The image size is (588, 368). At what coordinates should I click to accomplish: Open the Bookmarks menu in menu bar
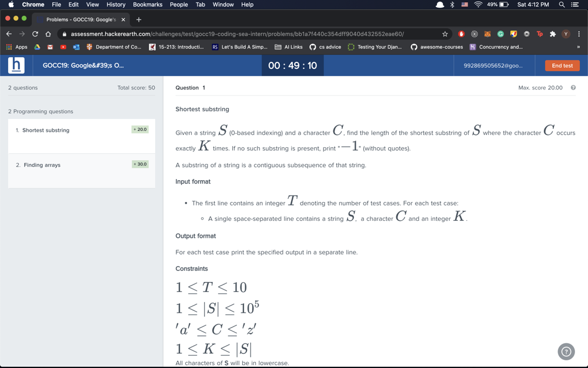[x=148, y=5]
